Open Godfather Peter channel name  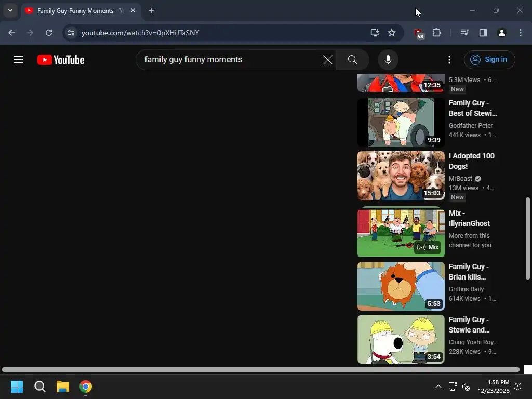tap(471, 126)
